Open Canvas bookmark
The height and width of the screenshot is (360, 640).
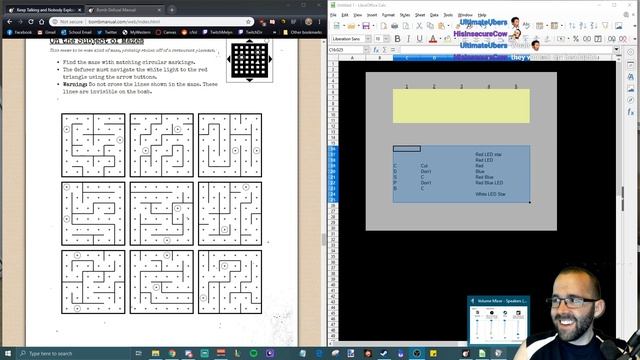coord(166,32)
